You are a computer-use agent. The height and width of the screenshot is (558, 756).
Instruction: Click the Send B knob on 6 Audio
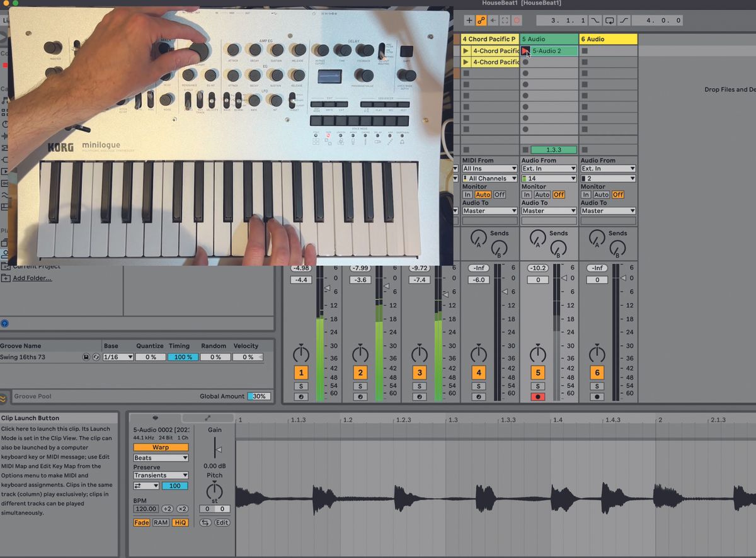(618, 249)
